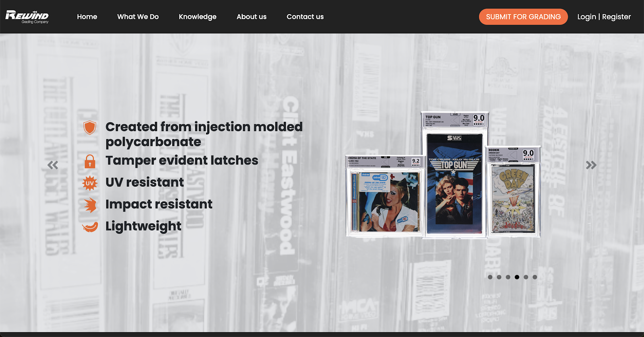Screen dimensions: 644x337
Task: Select the third carousel dot
Action: pyautogui.click(x=508, y=277)
